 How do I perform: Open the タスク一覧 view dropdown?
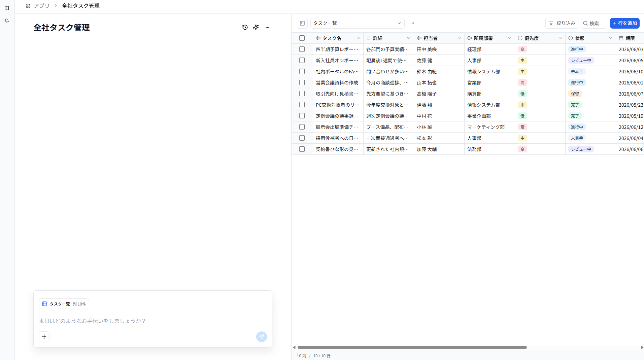coord(357,23)
